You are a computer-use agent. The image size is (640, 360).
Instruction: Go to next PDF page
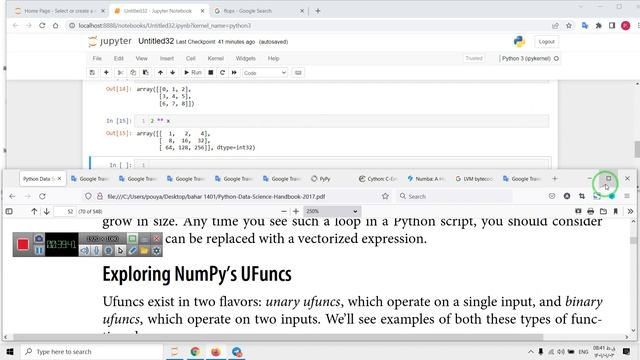tap(47, 211)
